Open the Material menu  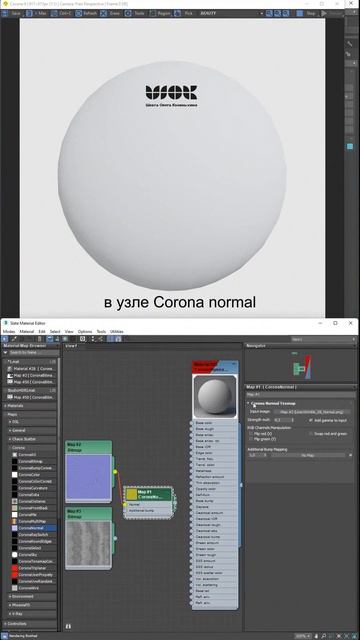click(27, 331)
